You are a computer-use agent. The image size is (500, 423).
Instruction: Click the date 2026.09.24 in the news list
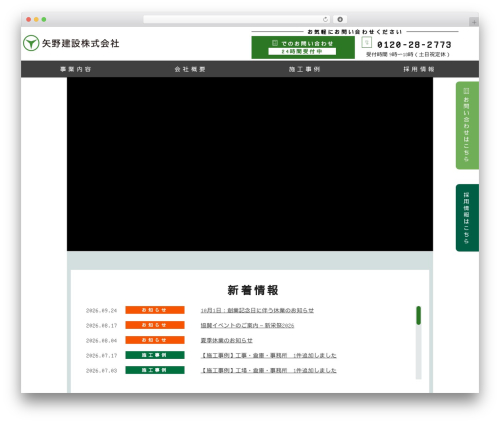point(101,311)
